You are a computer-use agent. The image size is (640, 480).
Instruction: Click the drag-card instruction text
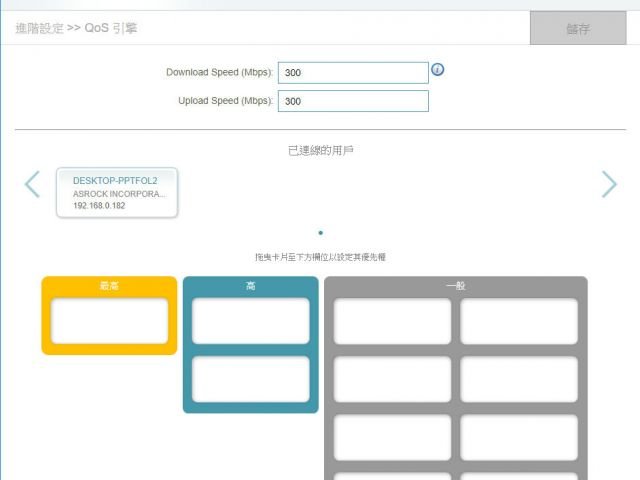(320, 257)
